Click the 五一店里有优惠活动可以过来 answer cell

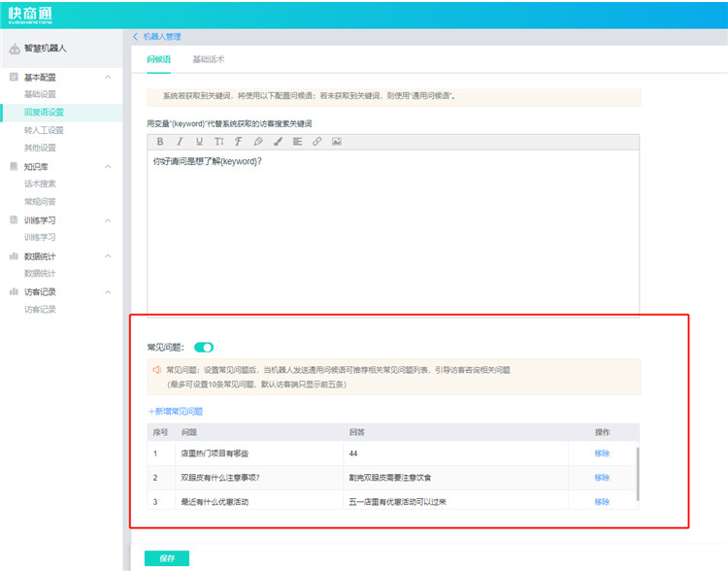pyautogui.click(x=455, y=501)
